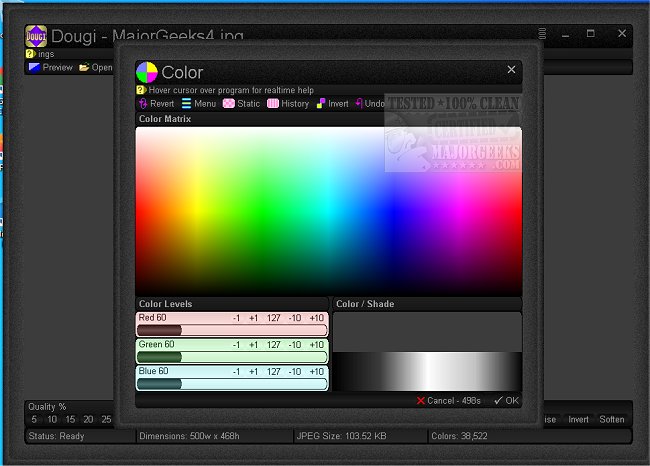Click the Color / Shade header
650x466 pixels.
click(x=365, y=304)
